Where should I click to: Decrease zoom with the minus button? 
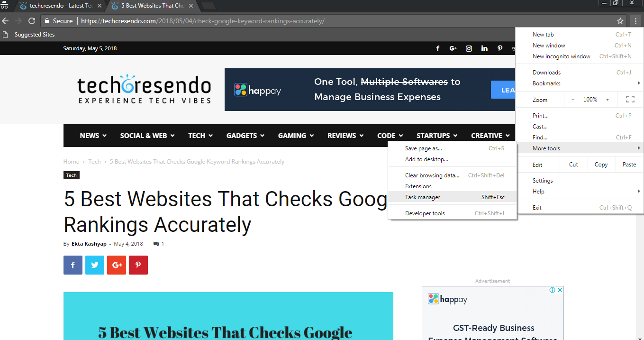coord(573,100)
